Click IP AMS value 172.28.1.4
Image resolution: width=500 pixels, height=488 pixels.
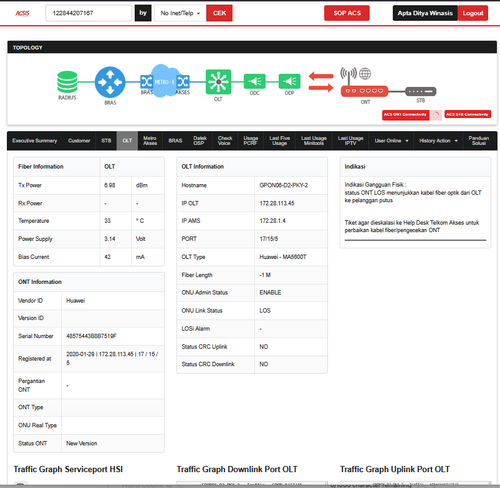273,221
